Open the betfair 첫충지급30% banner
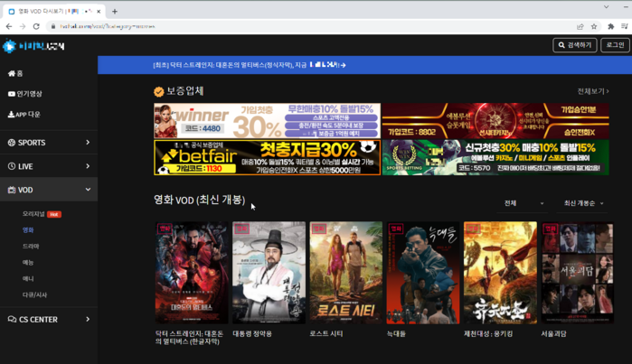 tap(267, 157)
